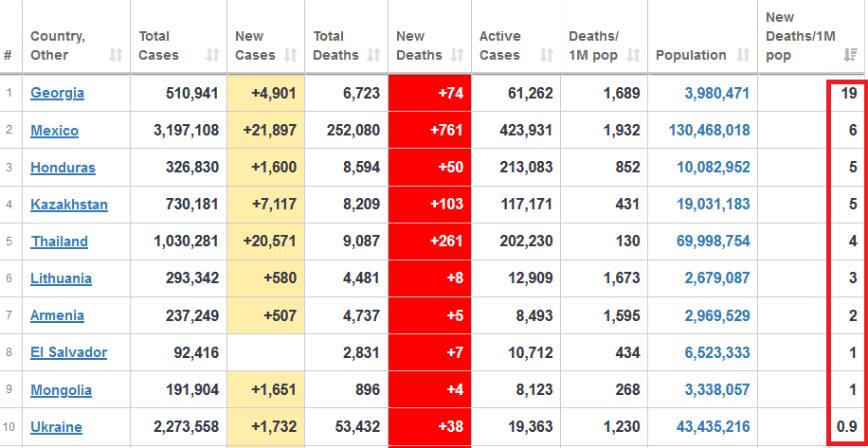Click the # rank column header
The height and width of the screenshot is (448, 868).
click(x=8, y=56)
